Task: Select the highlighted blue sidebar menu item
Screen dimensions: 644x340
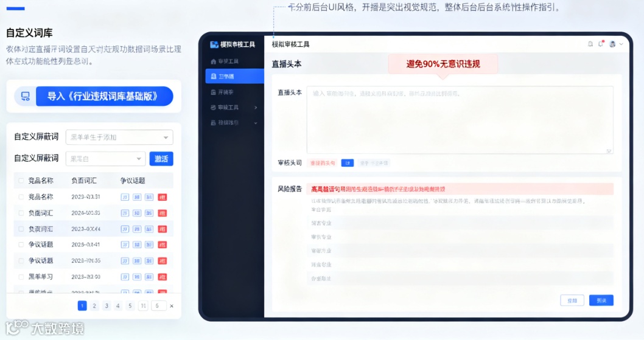Action: 234,77
